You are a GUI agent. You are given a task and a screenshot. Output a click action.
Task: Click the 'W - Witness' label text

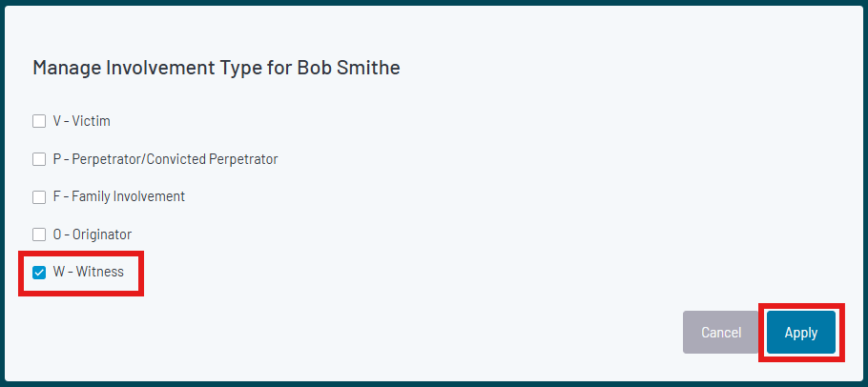coord(89,272)
